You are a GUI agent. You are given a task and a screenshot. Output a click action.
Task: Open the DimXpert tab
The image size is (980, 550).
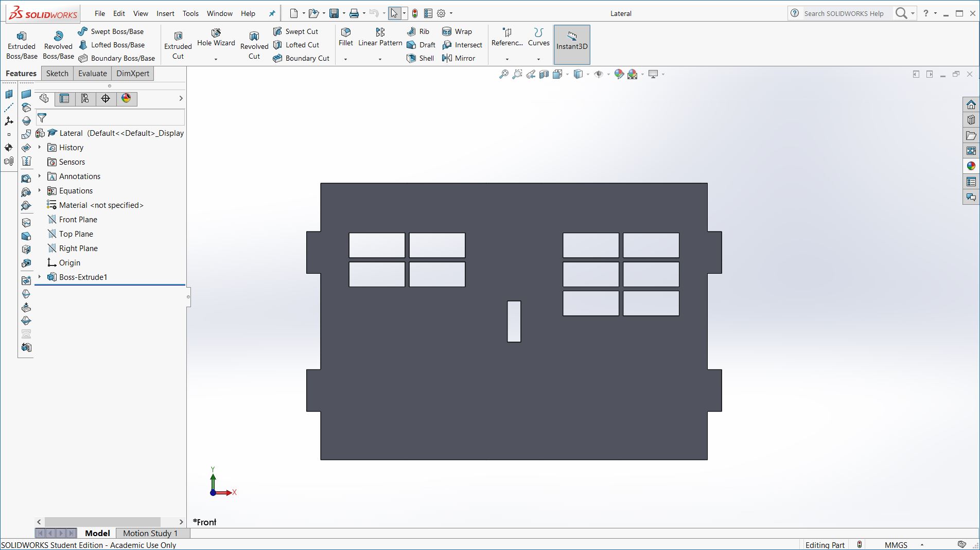(133, 74)
